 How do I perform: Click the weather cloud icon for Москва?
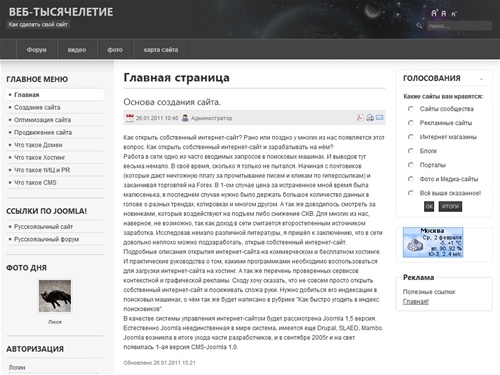[415, 245]
